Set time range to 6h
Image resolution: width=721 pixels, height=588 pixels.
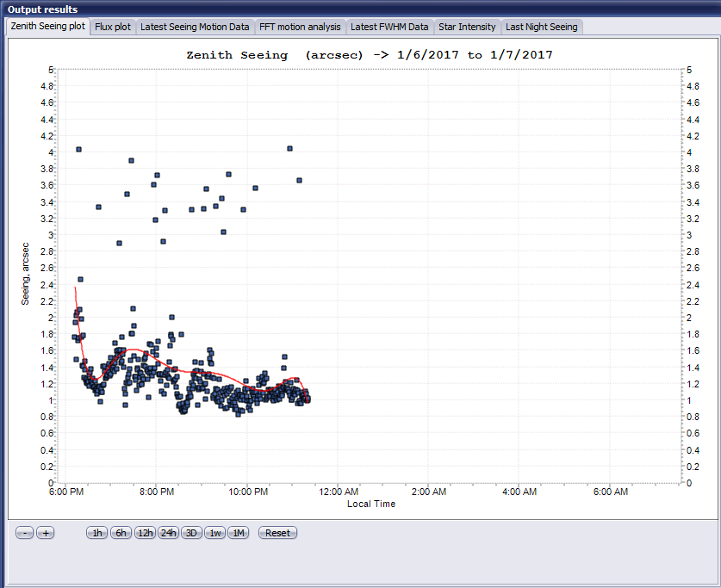[x=121, y=533]
